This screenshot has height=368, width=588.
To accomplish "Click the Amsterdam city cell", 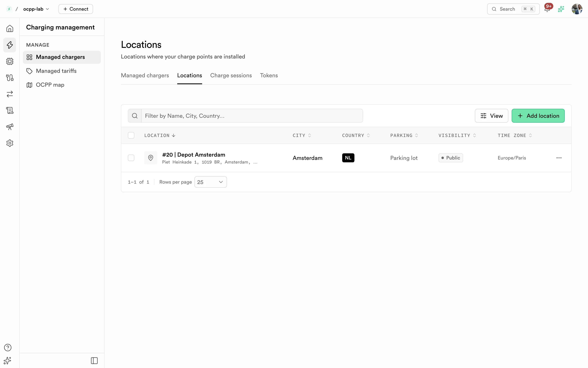I will [x=307, y=158].
